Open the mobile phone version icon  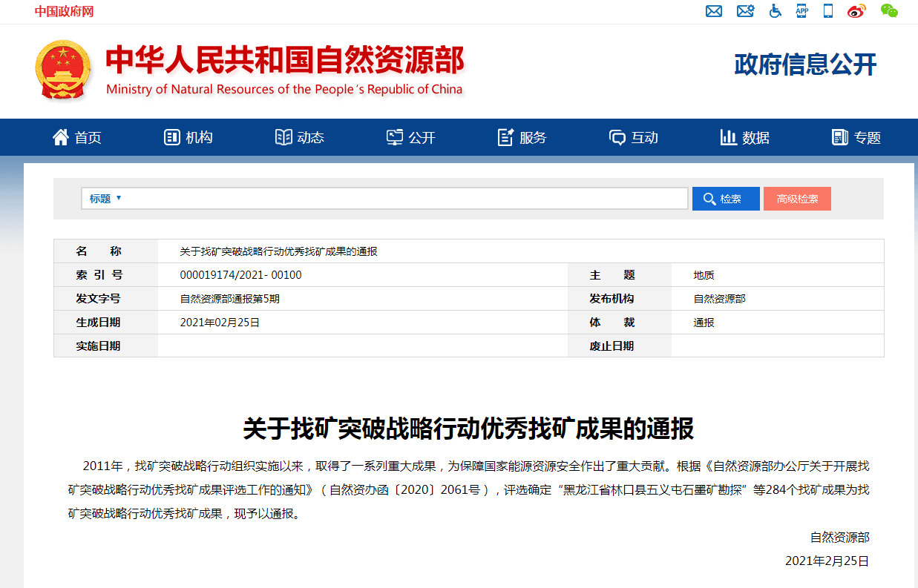[828, 10]
